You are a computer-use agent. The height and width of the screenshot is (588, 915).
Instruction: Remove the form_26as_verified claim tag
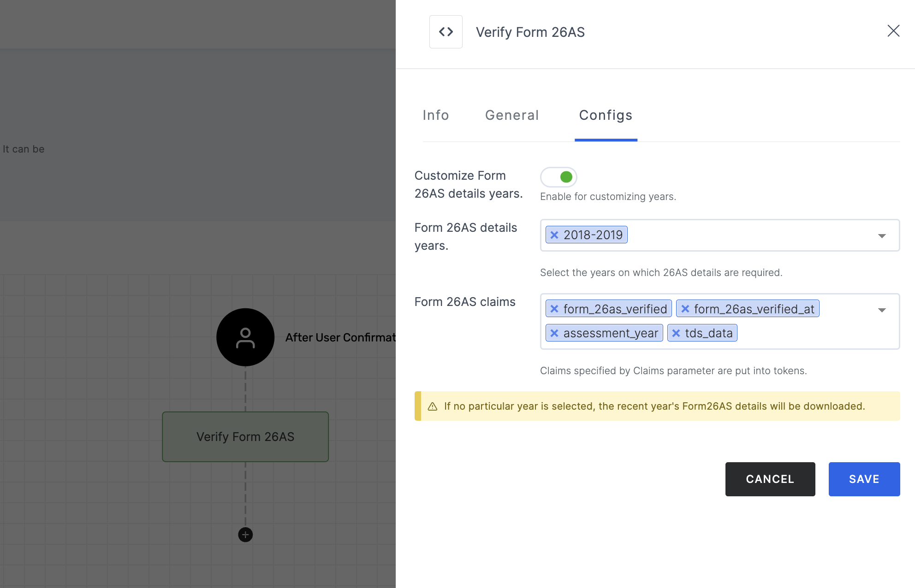pos(554,309)
